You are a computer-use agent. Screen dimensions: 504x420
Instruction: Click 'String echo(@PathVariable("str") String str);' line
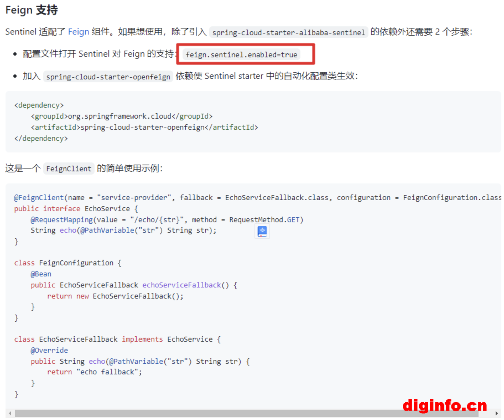(x=123, y=230)
